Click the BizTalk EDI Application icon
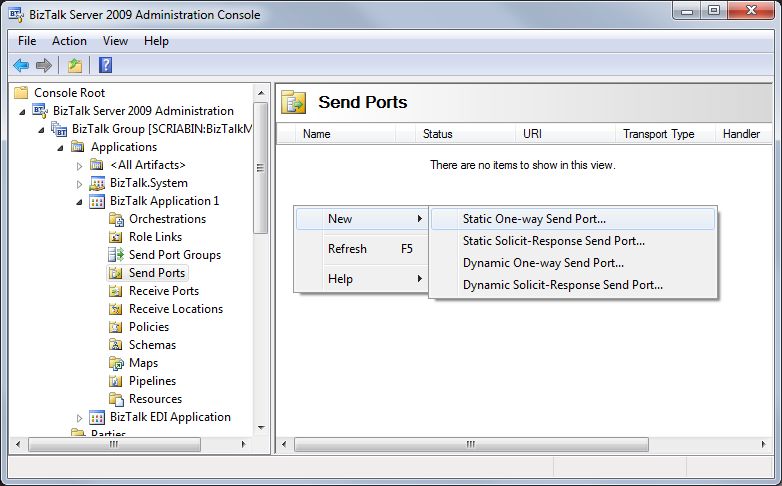This screenshot has height=486, width=782. coord(97,417)
